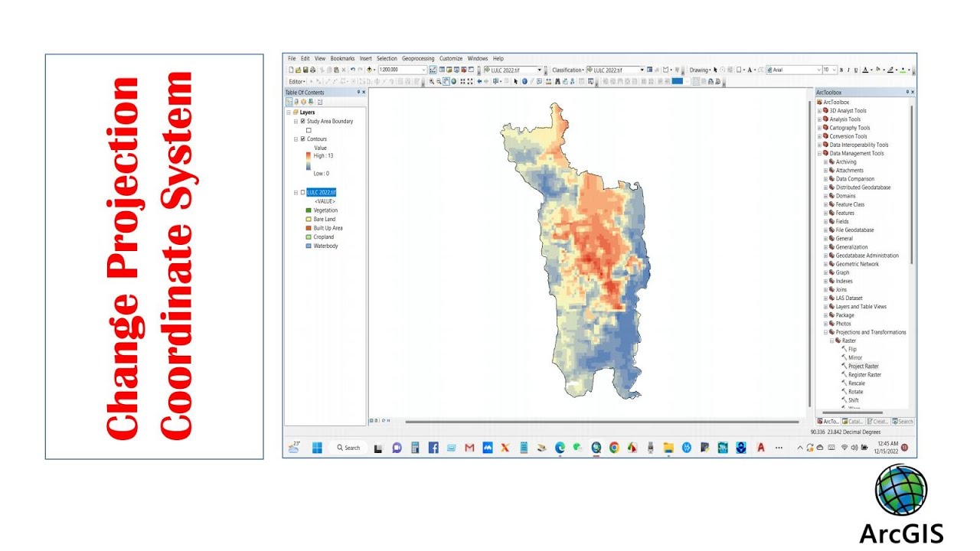Open the Classification dropdown menu
Screen dimensions: 980x551
click(568, 70)
